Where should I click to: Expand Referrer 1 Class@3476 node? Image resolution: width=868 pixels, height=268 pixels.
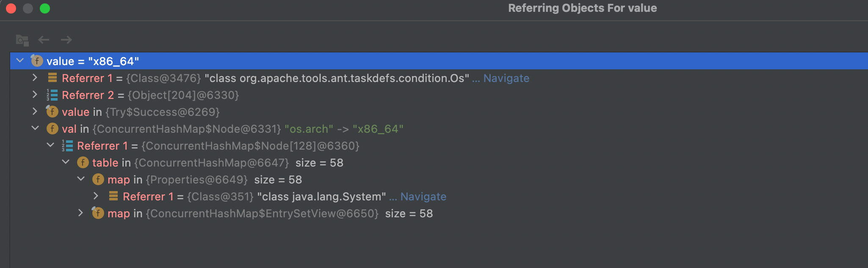(35, 78)
